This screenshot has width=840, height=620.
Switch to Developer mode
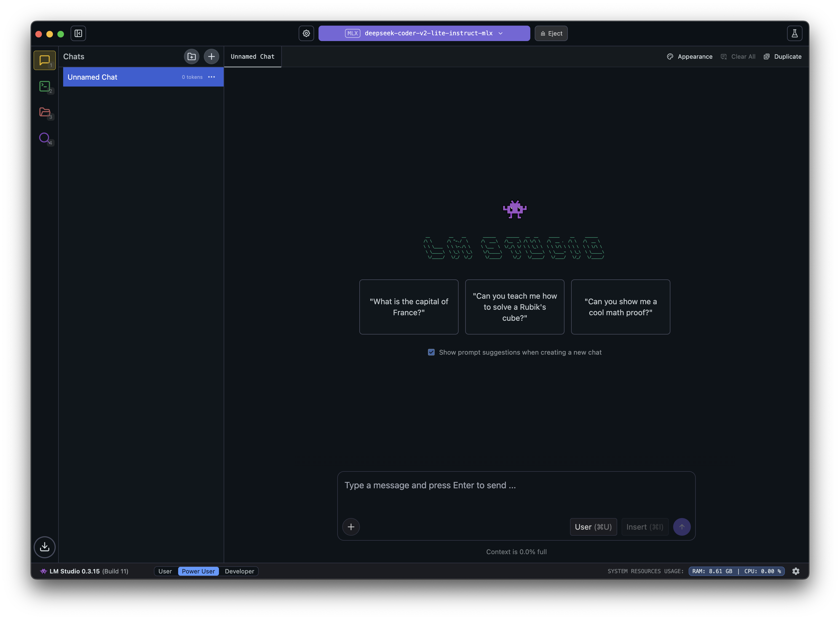click(x=239, y=571)
